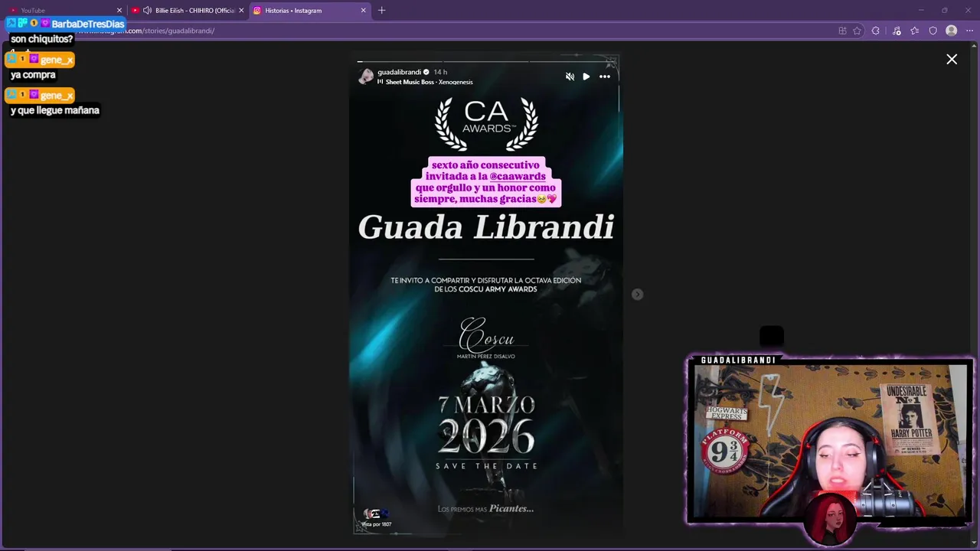
Task: Unmute the Instagram story audio
Action: coord(570,77)
